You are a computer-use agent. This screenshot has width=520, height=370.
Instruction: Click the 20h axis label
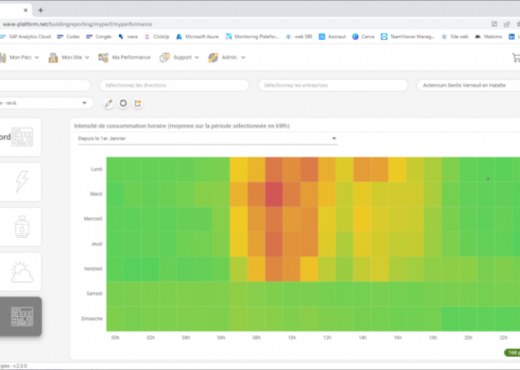[x=468, y=338]
